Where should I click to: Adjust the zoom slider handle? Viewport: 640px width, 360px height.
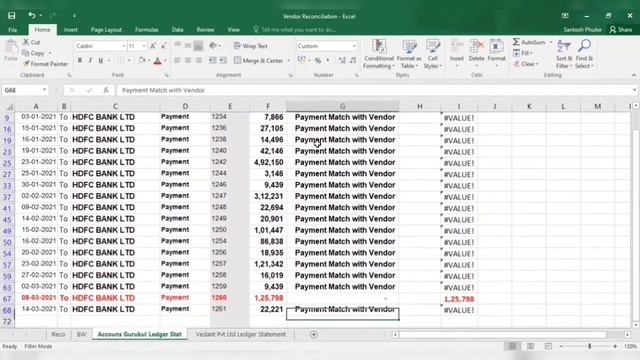(x=589, y=346)
